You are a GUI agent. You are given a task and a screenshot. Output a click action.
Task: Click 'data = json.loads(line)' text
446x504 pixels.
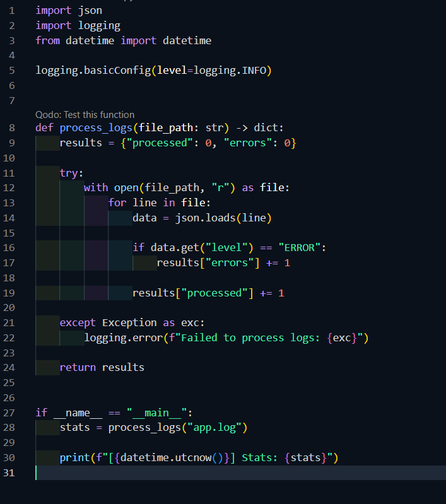click(202, 218)
